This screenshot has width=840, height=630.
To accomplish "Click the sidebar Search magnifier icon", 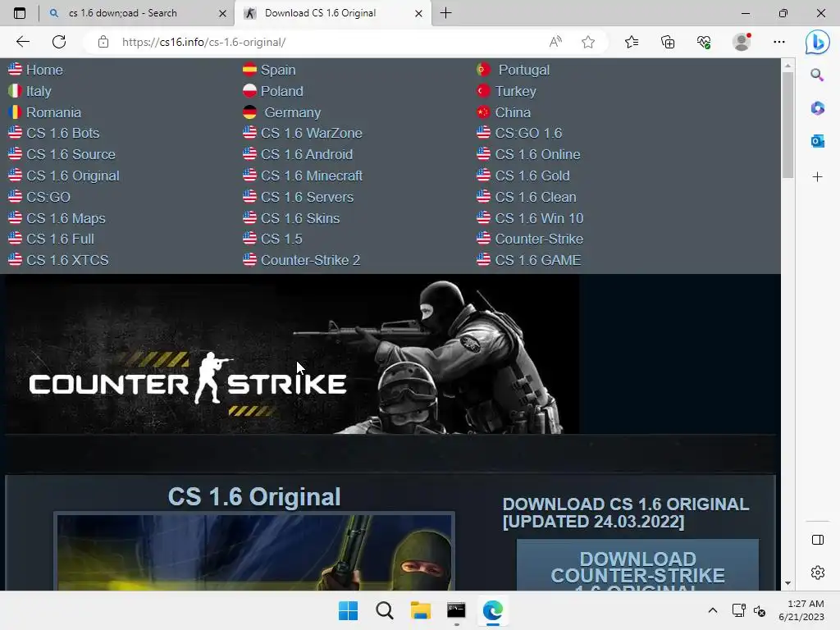I will [x=817, y=75].
